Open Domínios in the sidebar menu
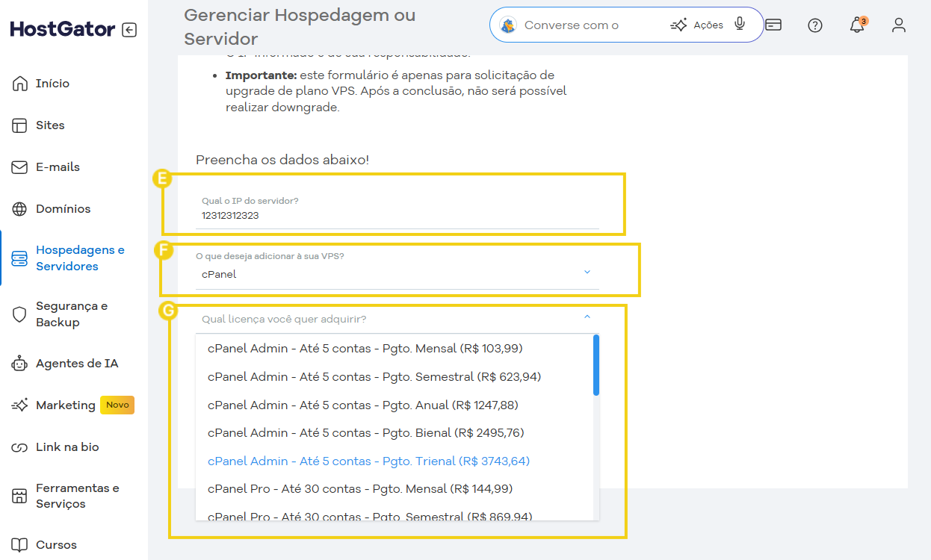The height and width of the screenshot is (560, 931). pos(63,209)
